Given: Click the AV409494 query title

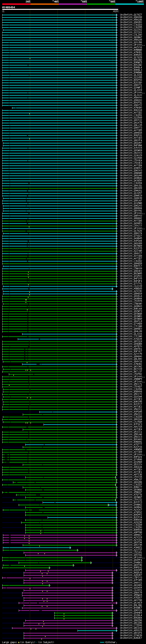Looking at the screenshot, I should point(8,8).
